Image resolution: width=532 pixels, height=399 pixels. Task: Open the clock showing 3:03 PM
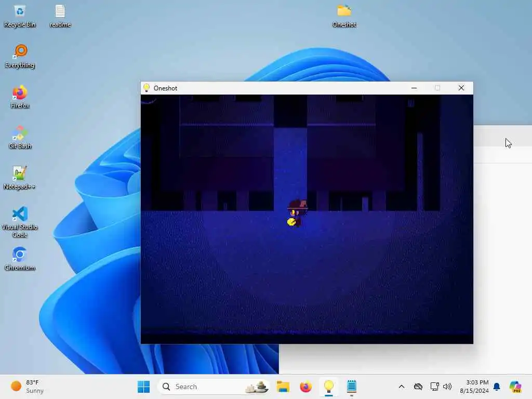[474, 387]
